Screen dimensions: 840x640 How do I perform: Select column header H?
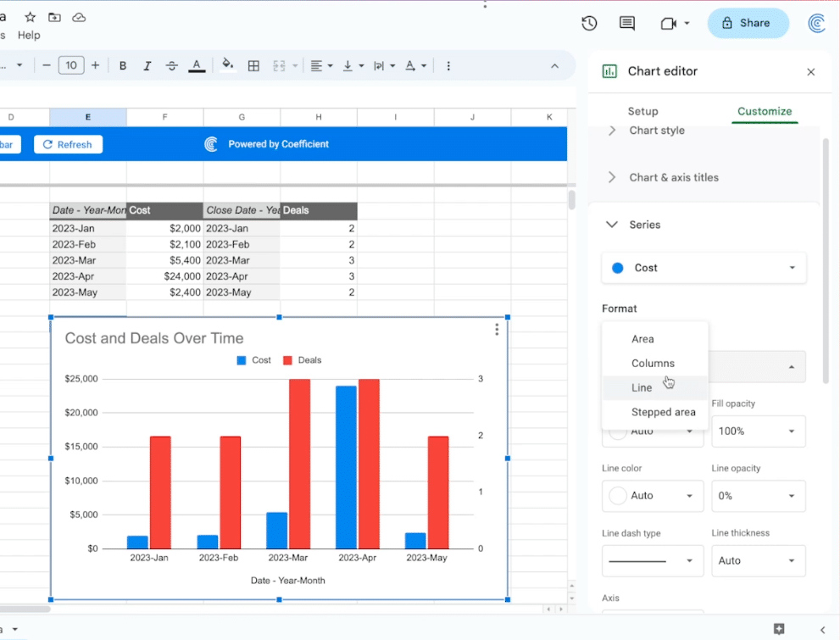pos(318,117)
